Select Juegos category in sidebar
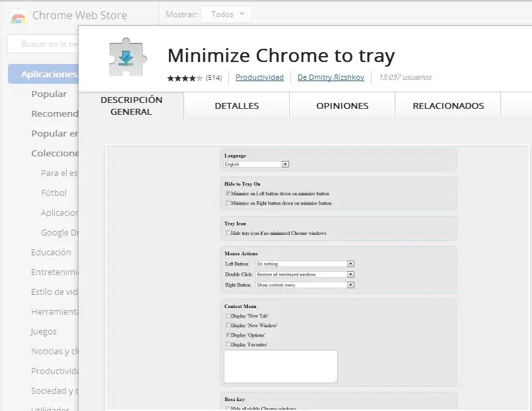The width and height of the screenshot is (532, 411). (x=44, y=332)
